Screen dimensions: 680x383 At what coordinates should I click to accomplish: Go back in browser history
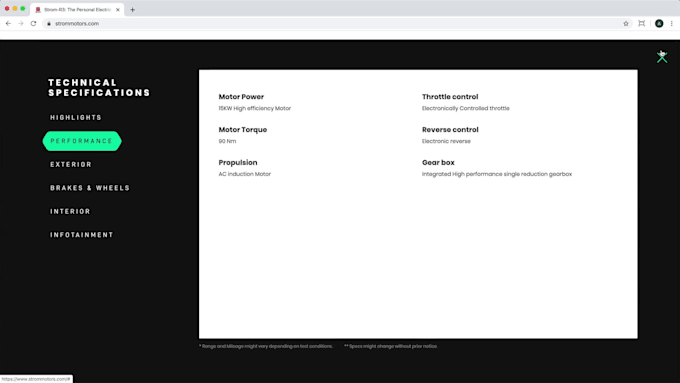point(9,23)
